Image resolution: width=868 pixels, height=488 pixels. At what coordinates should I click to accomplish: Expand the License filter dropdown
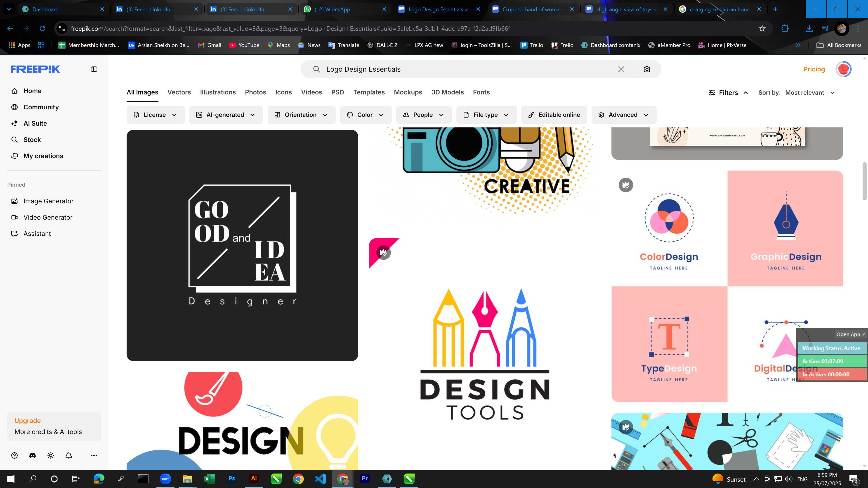pyautogui.click(x=155, y=115)
